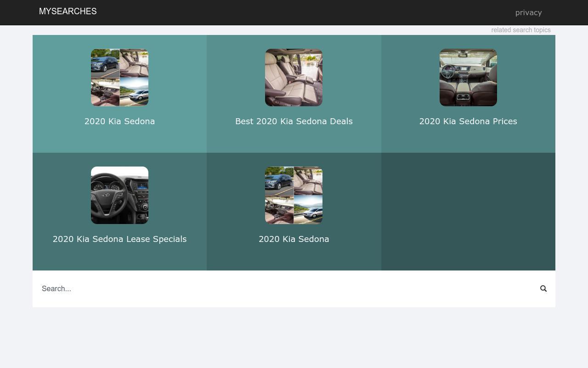The height and width of the screenshot is (368, 588).
Task: Click the tile background under Lease Specials text
Action: [119, 257]
